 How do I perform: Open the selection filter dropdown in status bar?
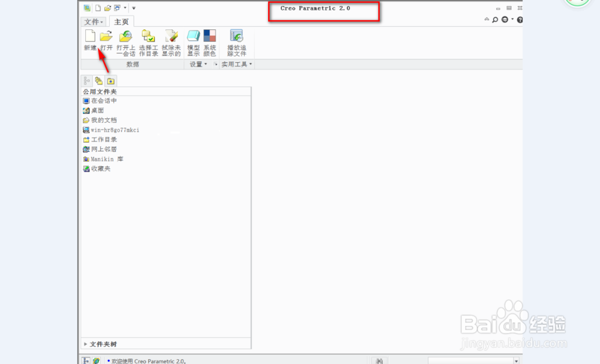pyautogui.click(x=516, y=361)
